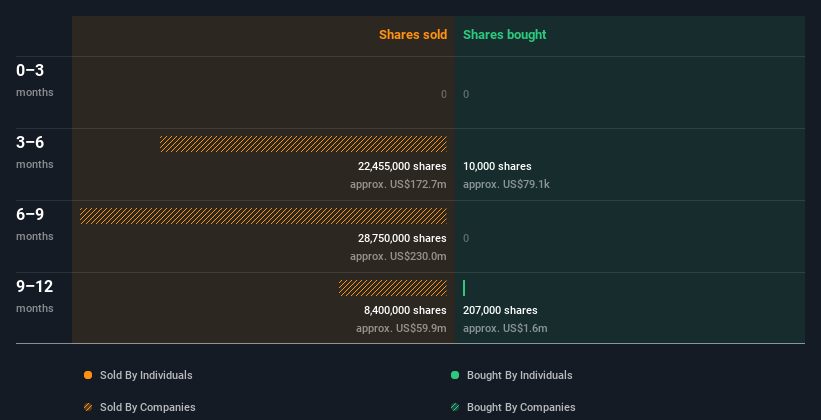Click the 3–6 months sold bar
The image size is (821, 420).
pyautogui.click(x=303, y=144)
